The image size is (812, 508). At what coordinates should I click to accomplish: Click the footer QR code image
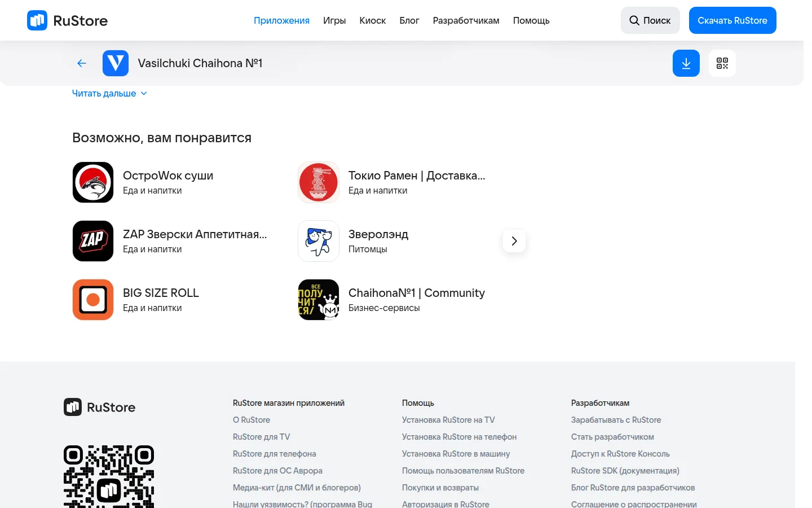(109, 477)
